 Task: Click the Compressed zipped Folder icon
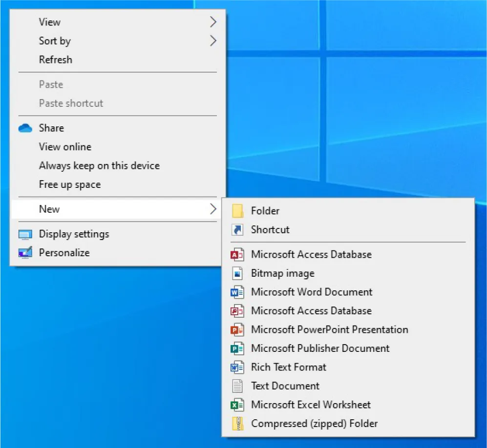(238, 423)
